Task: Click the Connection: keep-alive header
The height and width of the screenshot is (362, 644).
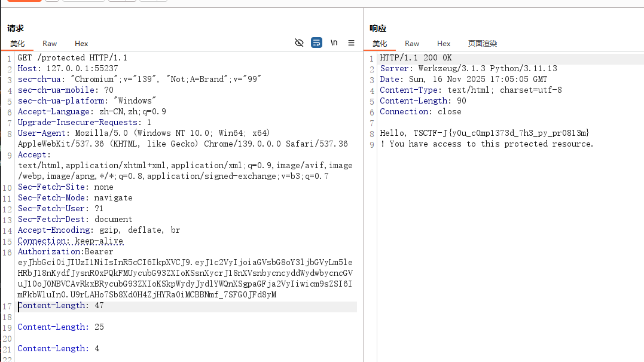Action: tap(70, 241)
